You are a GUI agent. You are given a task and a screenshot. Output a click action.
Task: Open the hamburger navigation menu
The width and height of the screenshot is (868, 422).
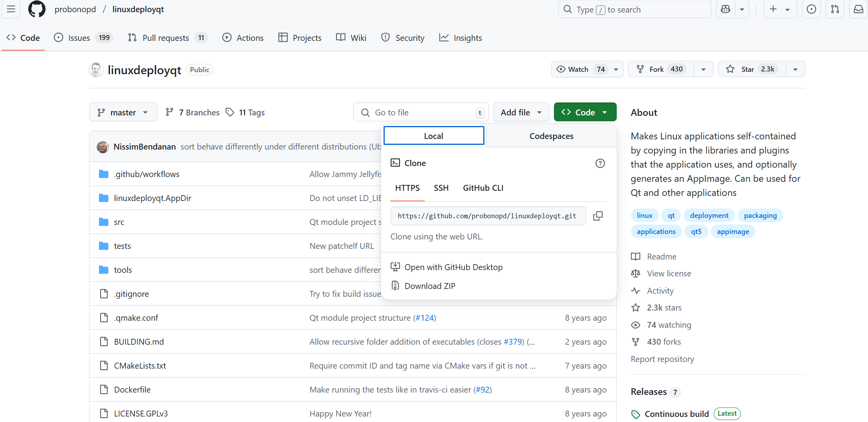(11, 9)
